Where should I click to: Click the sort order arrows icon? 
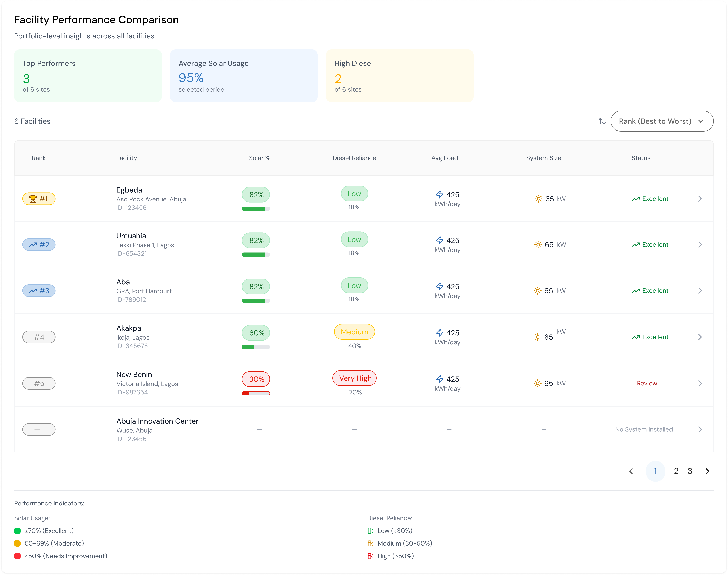pyautogui.click(x=602, y=121)
